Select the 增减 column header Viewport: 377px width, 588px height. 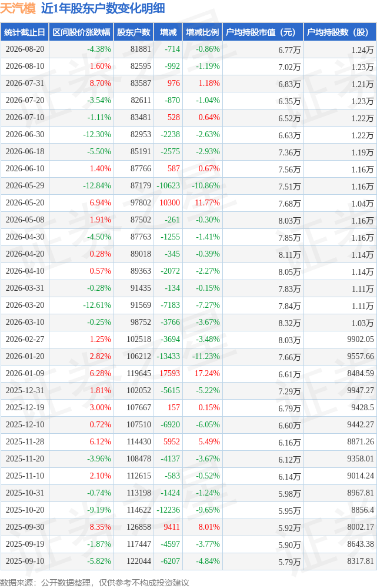point(168,32)
